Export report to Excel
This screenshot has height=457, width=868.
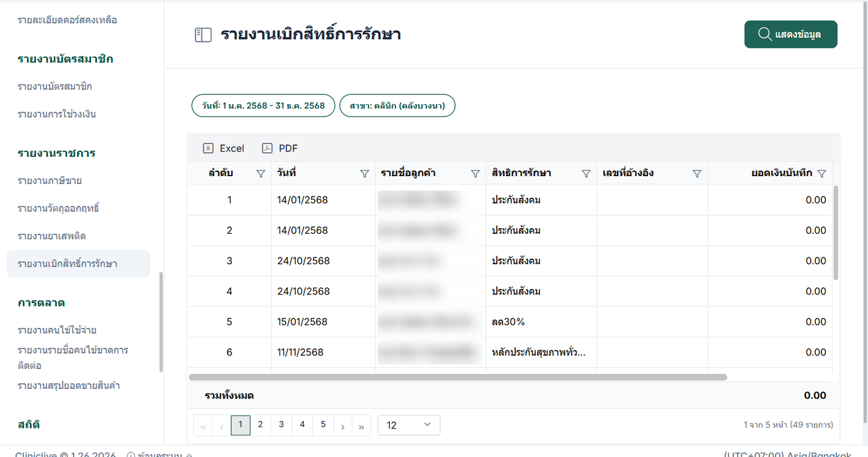point(224,148)
